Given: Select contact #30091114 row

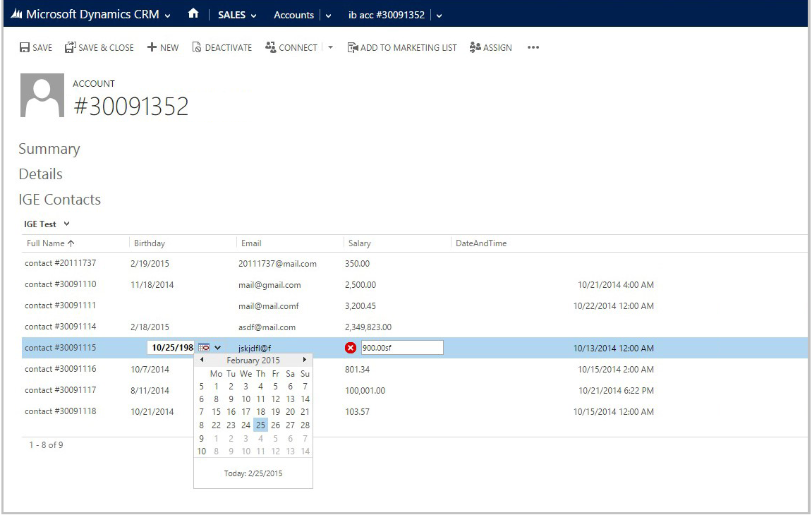Looking at the screenshot, I should 415,327.
